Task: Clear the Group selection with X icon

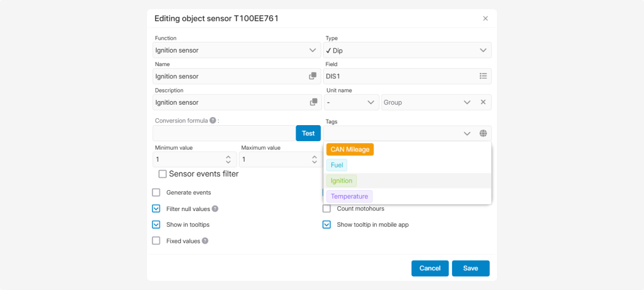Action: coord(483,102)
